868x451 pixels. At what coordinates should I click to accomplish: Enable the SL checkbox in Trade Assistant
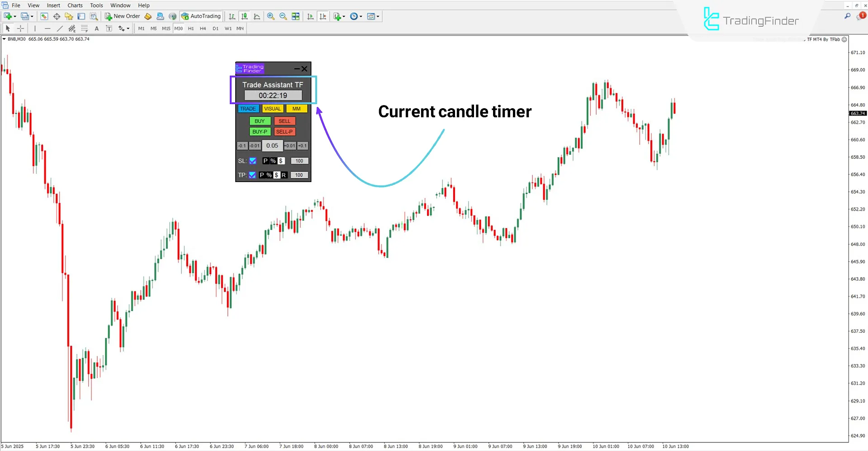pos(252,161)
